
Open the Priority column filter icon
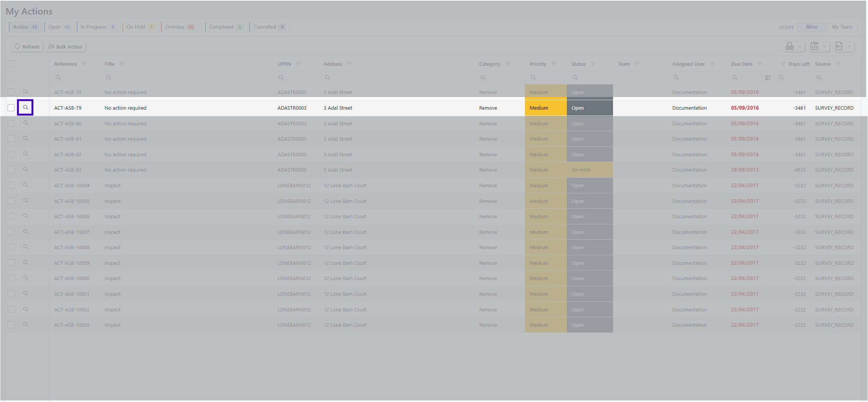point(553,64)
